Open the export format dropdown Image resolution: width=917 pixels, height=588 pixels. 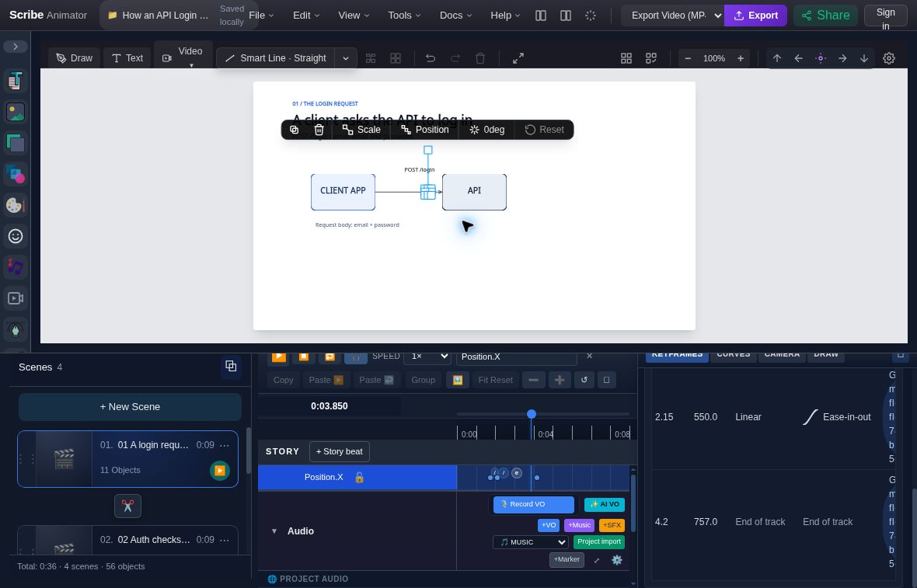(x=672, y=16)
